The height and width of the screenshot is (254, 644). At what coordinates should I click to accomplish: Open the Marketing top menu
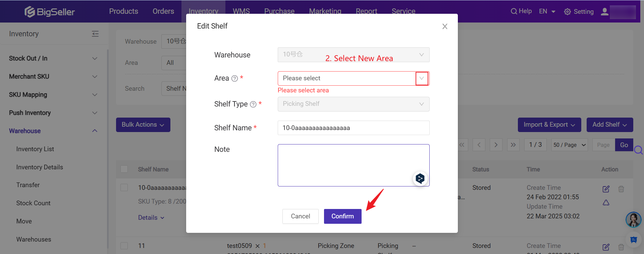tap(325, 11)
